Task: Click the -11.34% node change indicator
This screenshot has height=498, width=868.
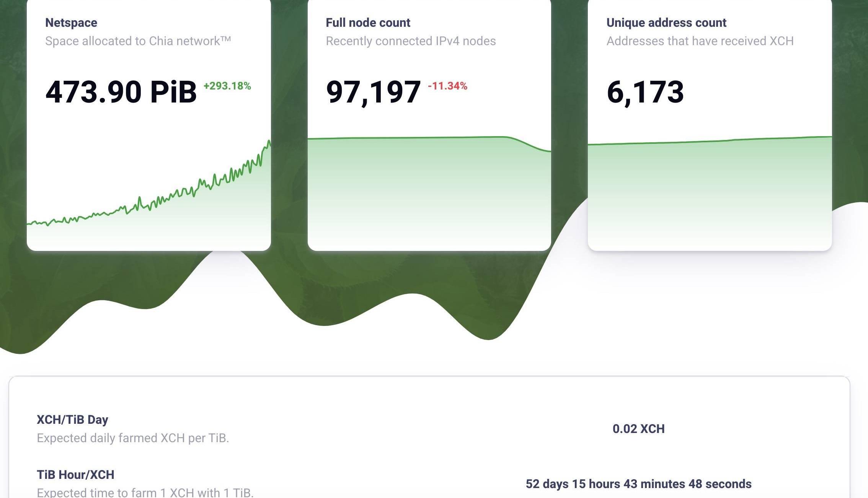Action: coord(447,86)
